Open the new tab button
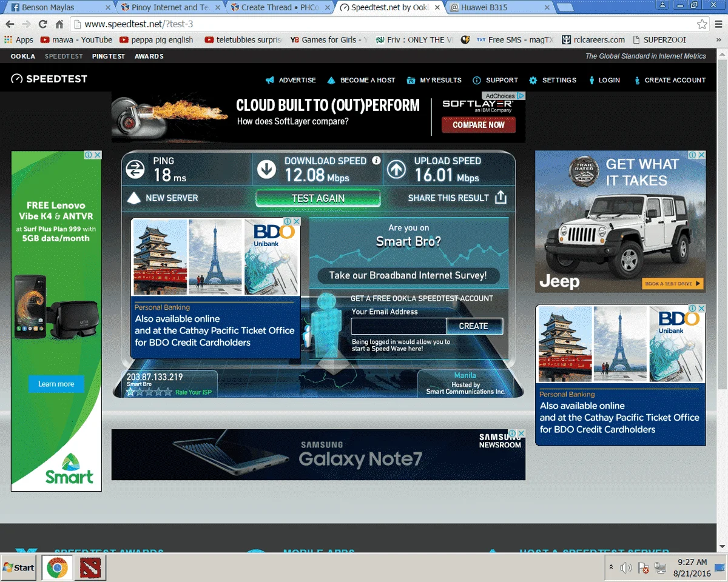The image size is (728, 582). coord(565,8)
